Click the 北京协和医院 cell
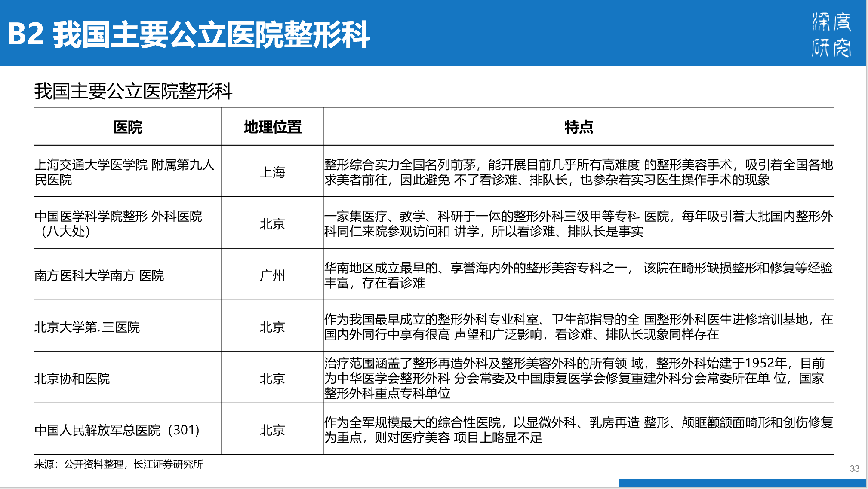The image size is (868, 489). [72, 379]
